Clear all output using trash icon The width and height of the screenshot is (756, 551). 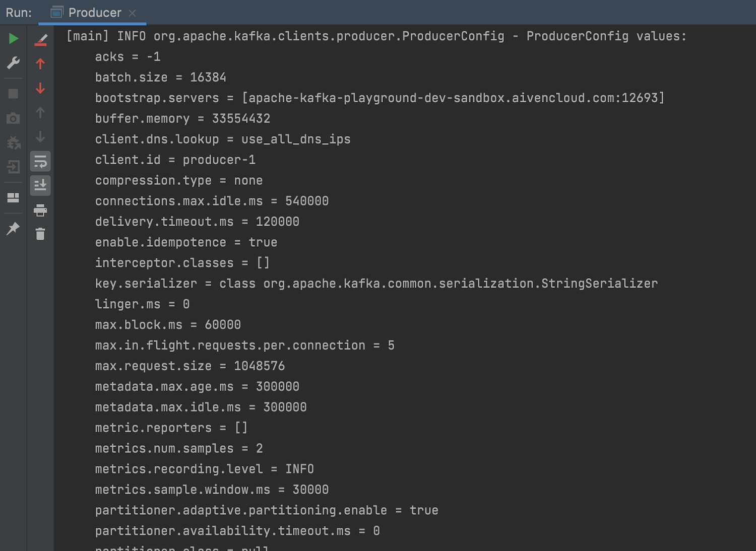tap(40, 234)
